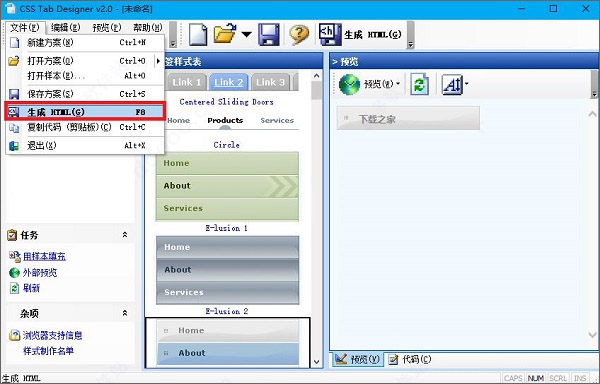The height and width of the screenshot is (384, 600).
Task: Click the gray Services item in E-lusion 1
Action: (227, 292)
